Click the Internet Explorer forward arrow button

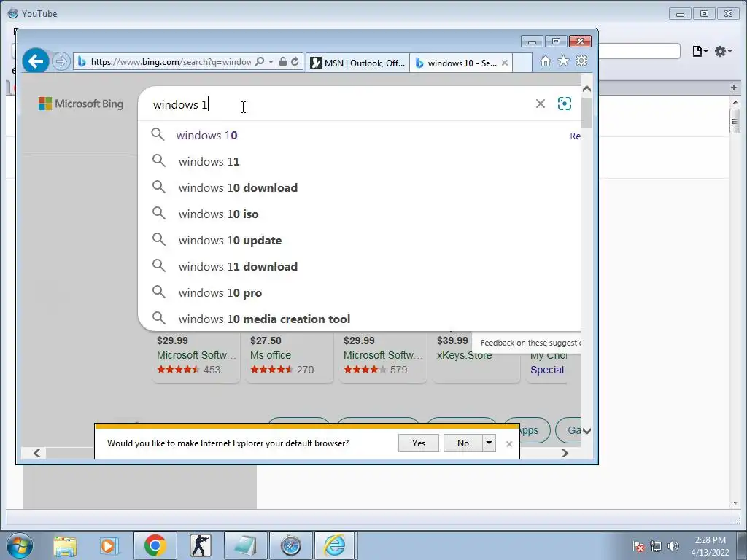61,61
